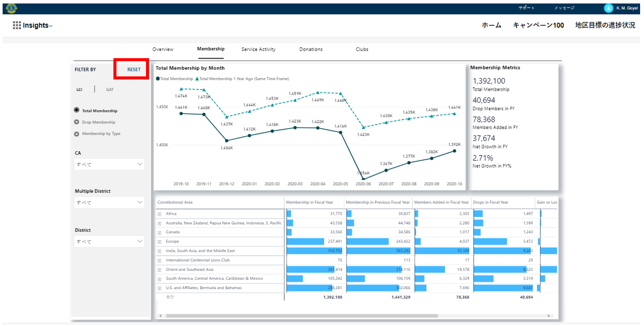Open the Multiple District dropdown

click(x=109, y=202)
